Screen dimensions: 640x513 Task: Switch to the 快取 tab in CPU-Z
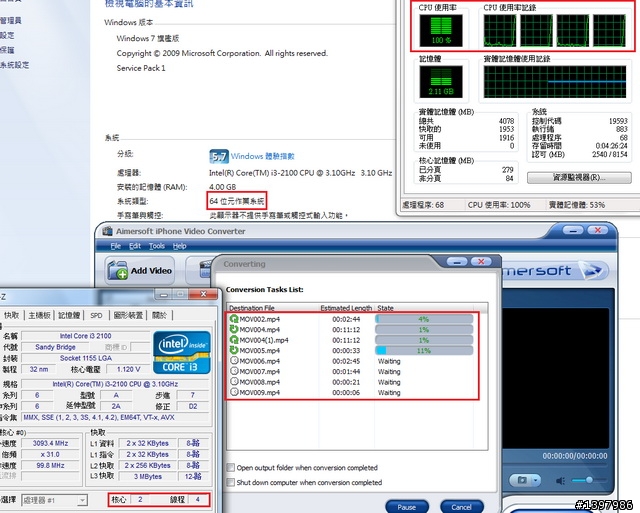(x=11, y=315)
